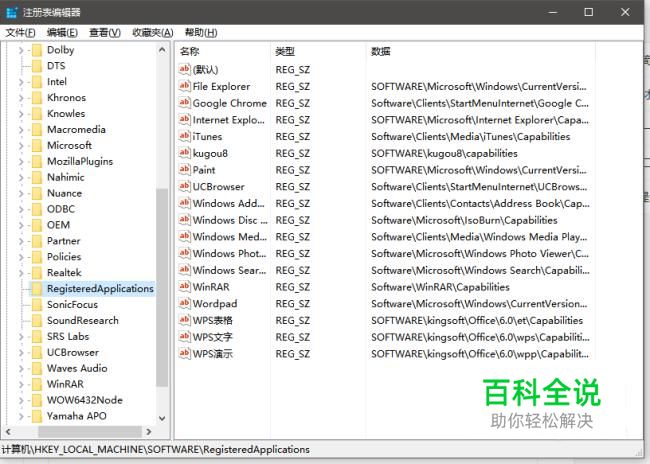Click the string value icon for WPS文字
Image resolution: width=650 pixels, height=464 pixels.
(x=184, y=336)
